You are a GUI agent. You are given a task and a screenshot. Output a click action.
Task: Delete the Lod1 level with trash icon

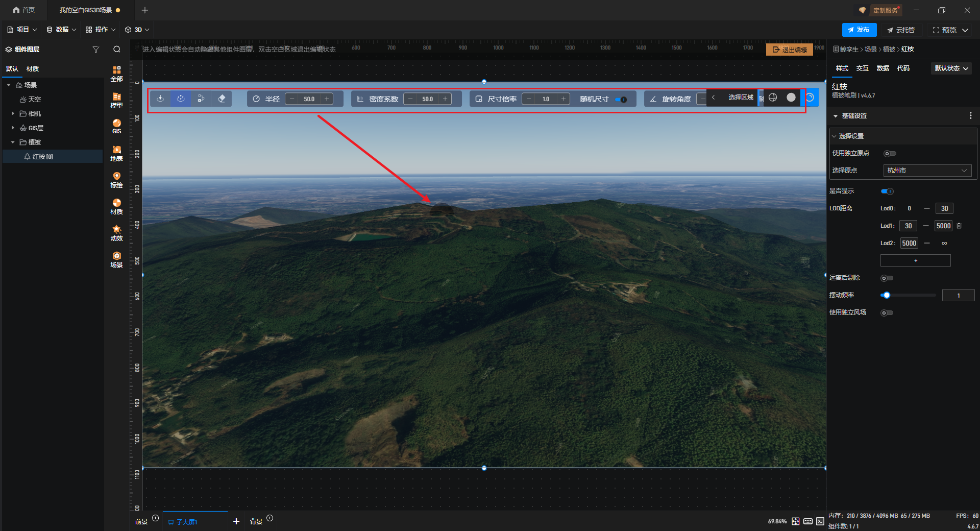(959, 226)
